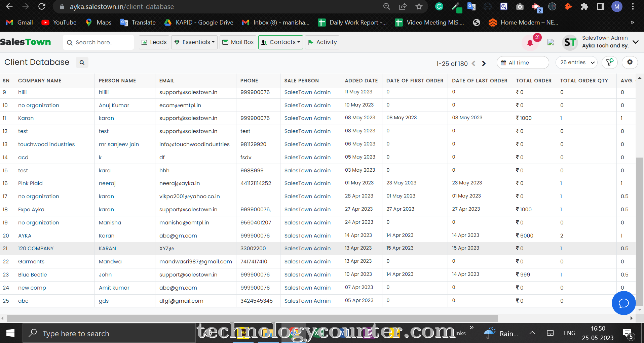644x343 pixels.
Task: Click the vertical table scrollbar
Action: pos(640,232)
